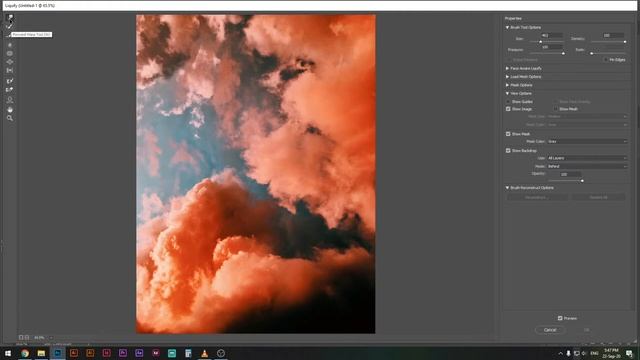Viewport: 640px width, 360px height.
Task: Open File Explorer from taskbar
Action: (41, 353)
